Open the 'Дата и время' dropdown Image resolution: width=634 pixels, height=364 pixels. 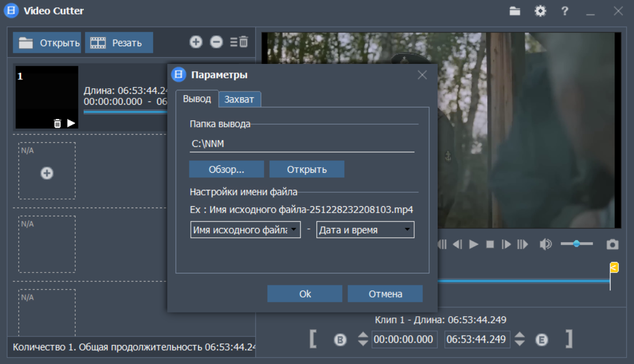(365, 230)
